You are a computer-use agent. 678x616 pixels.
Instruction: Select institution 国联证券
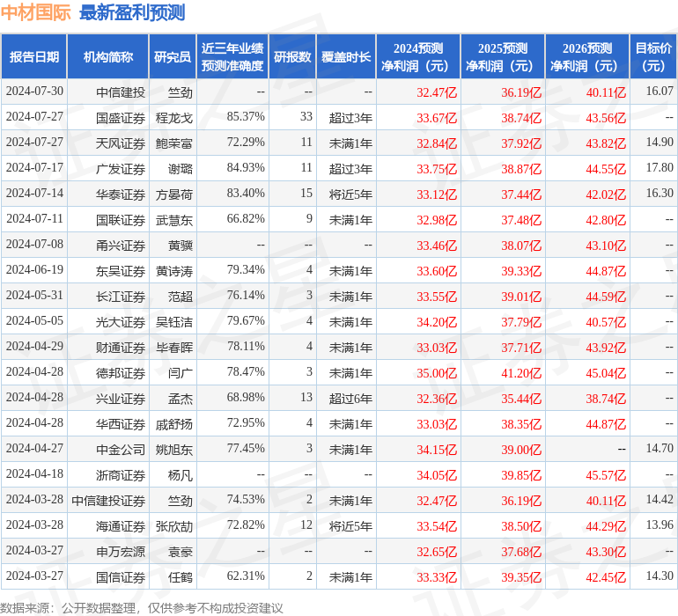pyautogui.click(x=121, y=220)
